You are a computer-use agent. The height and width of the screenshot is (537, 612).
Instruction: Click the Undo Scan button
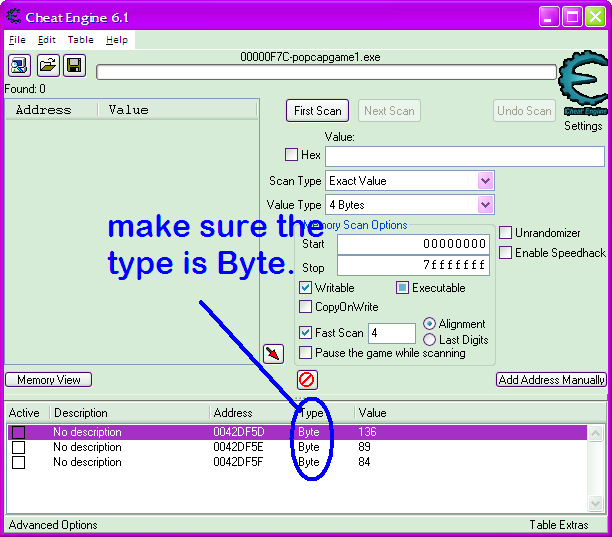pos(524,111)
